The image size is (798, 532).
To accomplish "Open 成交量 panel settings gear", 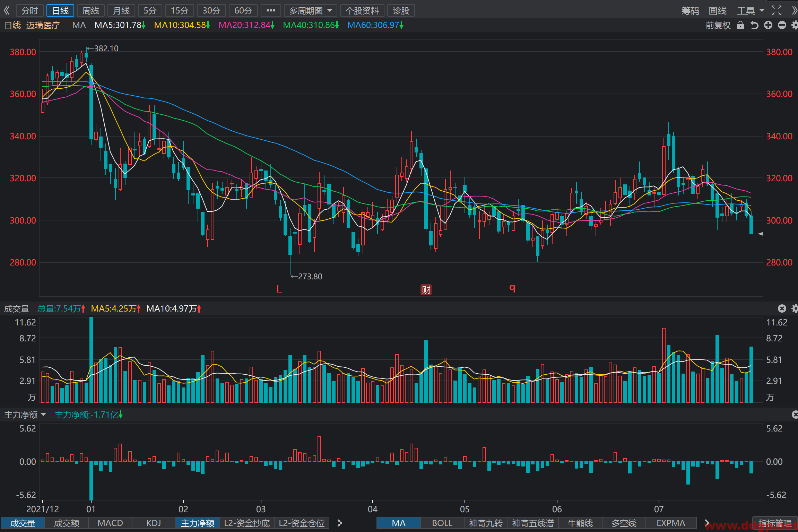I will (795, 308).
